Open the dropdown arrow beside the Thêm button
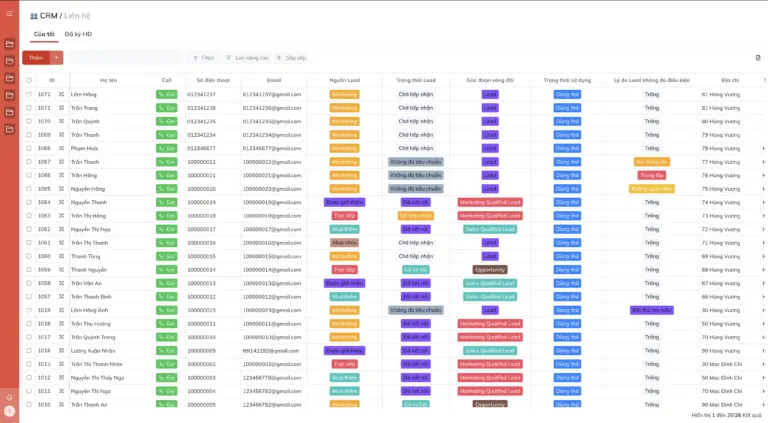This screenshot has height=423, width=768. coord(56,58)
